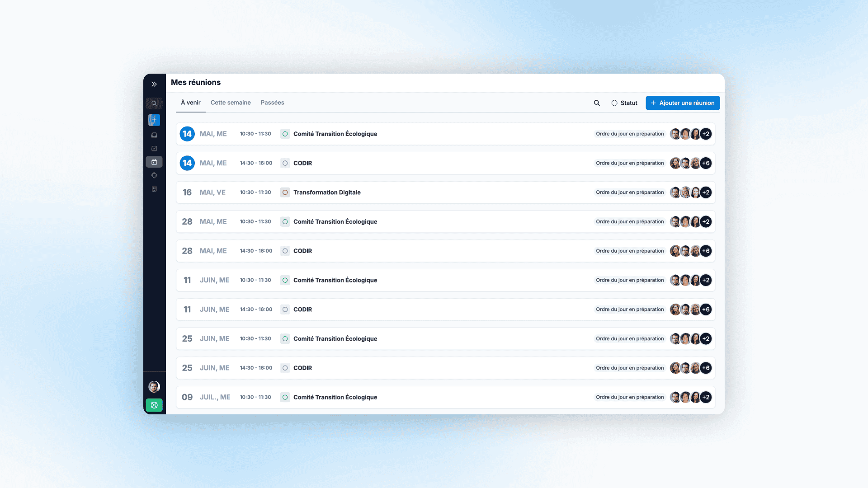Open the 25 Juin CODIR meeting title
Viewport: 868px width, 488px height.
point(302,368)
